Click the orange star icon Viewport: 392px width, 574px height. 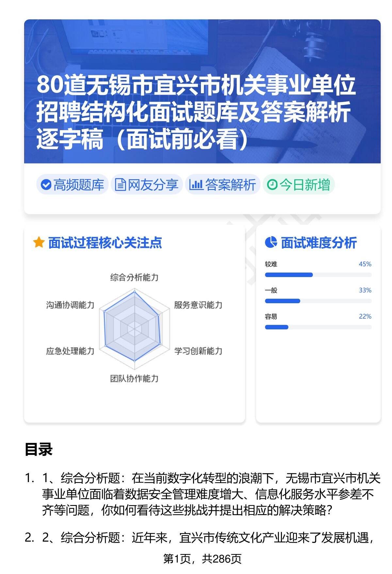point(39,243)
